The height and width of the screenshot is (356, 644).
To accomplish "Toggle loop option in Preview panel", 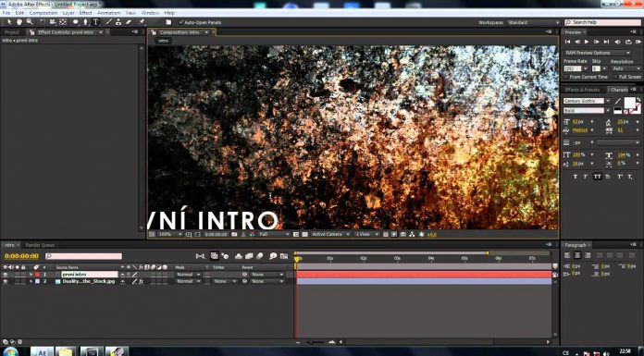I will pos(628,42).
